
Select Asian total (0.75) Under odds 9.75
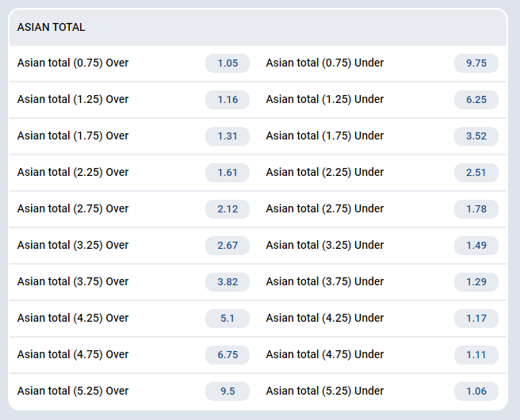coord(476,63)
